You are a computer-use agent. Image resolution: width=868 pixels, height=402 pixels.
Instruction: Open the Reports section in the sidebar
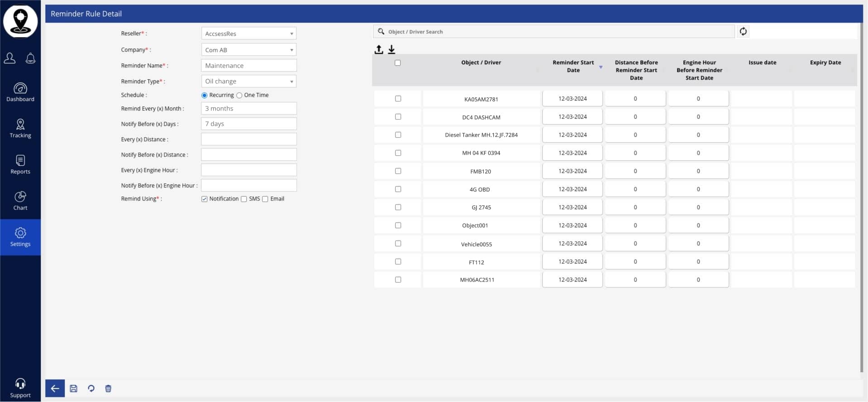pos(20,165)
